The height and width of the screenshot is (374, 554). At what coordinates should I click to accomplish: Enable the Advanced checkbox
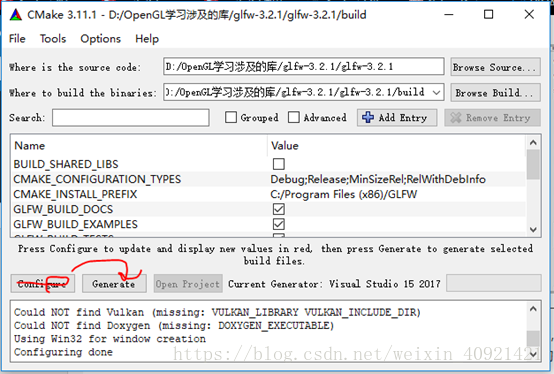click(294, 117)
